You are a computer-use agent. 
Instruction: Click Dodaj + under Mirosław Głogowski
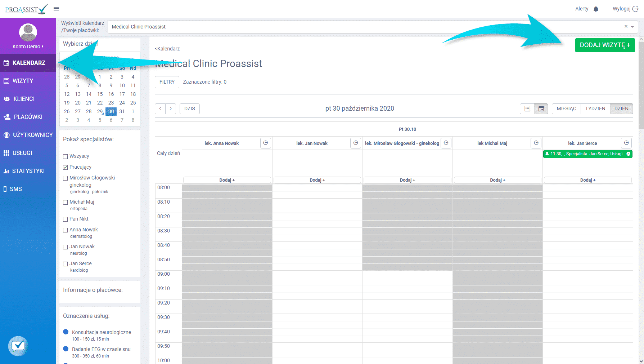click(407, 180)
